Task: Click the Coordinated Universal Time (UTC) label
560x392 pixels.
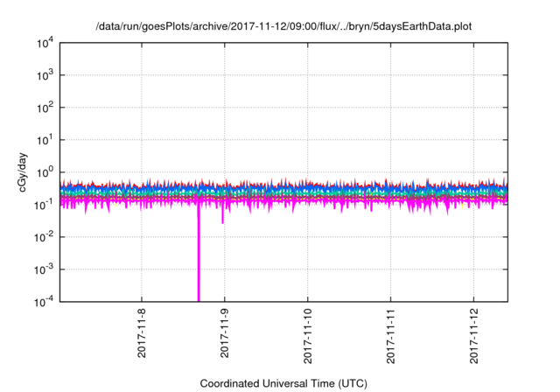Action: [283, 383]
